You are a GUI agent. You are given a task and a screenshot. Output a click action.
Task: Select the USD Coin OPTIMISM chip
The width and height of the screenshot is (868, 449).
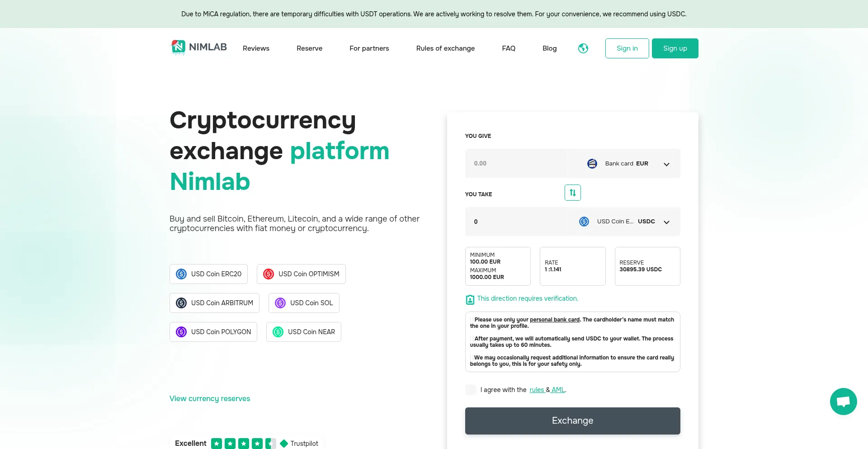[x=301, y=274]
